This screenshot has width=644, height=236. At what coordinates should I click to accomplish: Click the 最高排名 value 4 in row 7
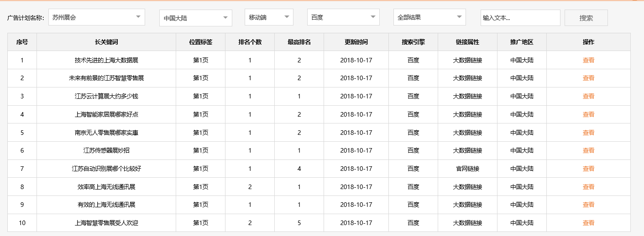click(x=299, y=169)
